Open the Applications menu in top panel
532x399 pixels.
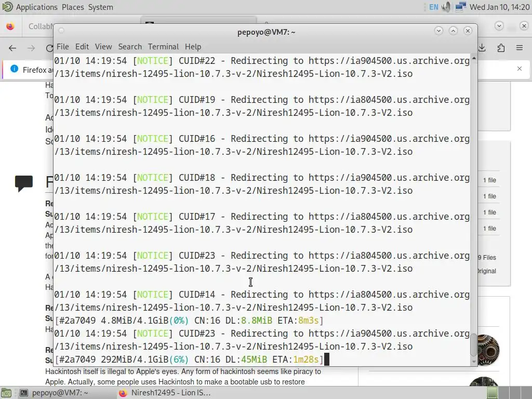(37, 7)
